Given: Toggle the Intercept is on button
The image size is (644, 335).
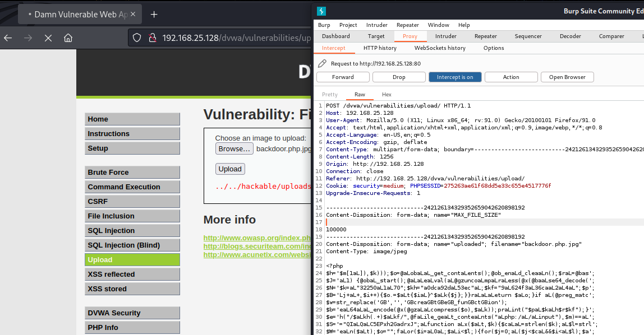Looking at the screenshot, I should click(x=455, y=77).
